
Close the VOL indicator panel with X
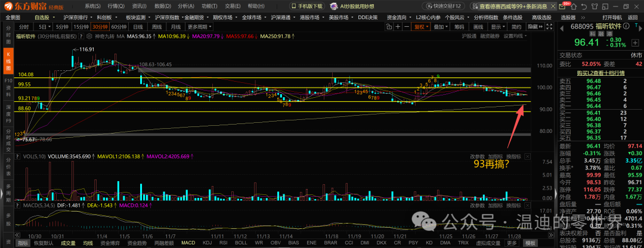click(527, 156)
